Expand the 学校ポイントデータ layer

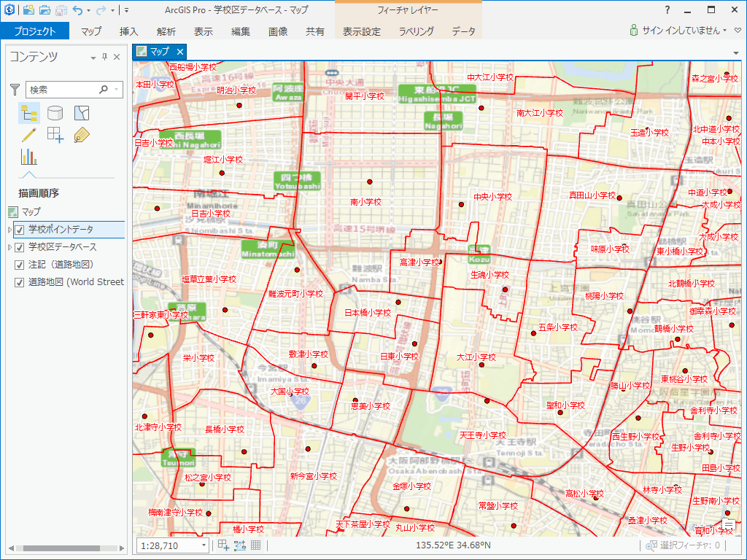pos(9,230)
